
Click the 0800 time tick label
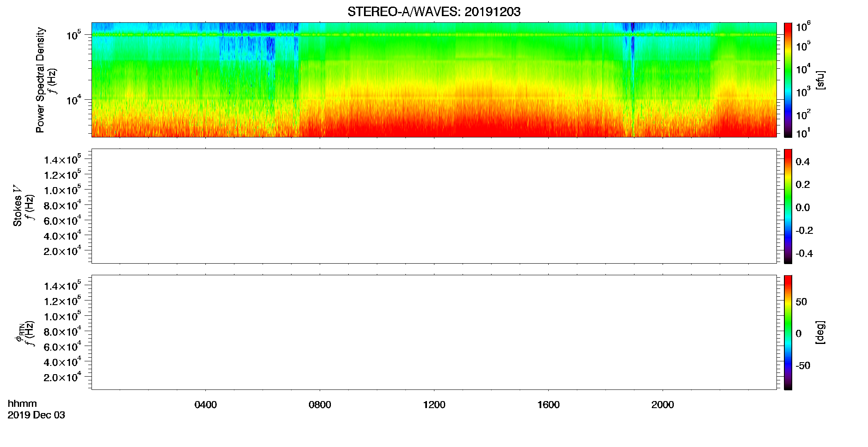(x=320, y=405)
